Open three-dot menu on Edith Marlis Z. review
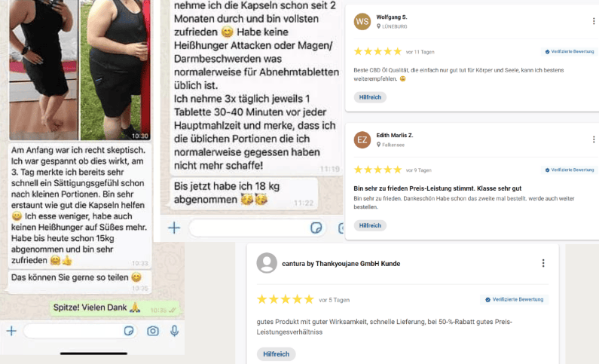 (x=594, y=139)
